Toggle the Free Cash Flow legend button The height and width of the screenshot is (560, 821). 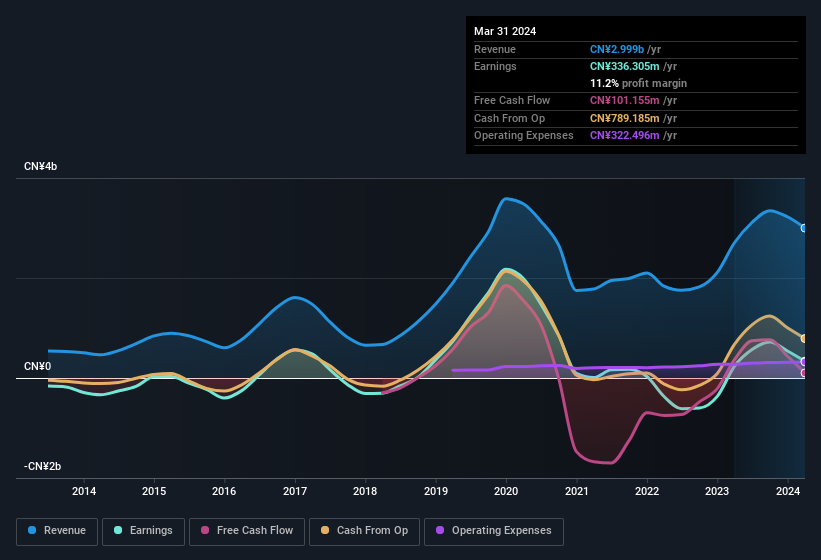point(247,531)
